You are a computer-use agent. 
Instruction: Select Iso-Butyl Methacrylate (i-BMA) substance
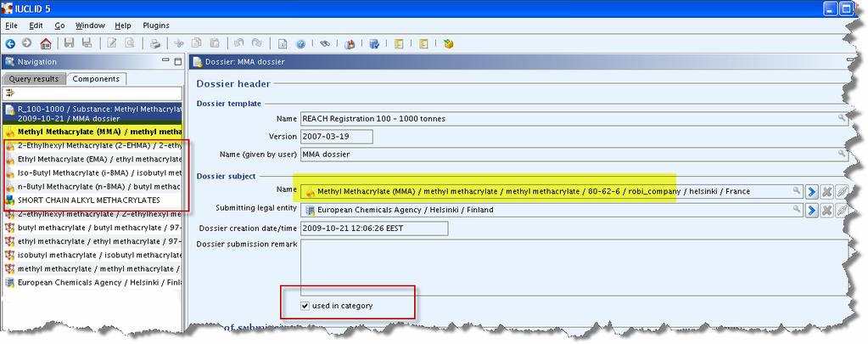pyautogui.click(x=92, y=172)
